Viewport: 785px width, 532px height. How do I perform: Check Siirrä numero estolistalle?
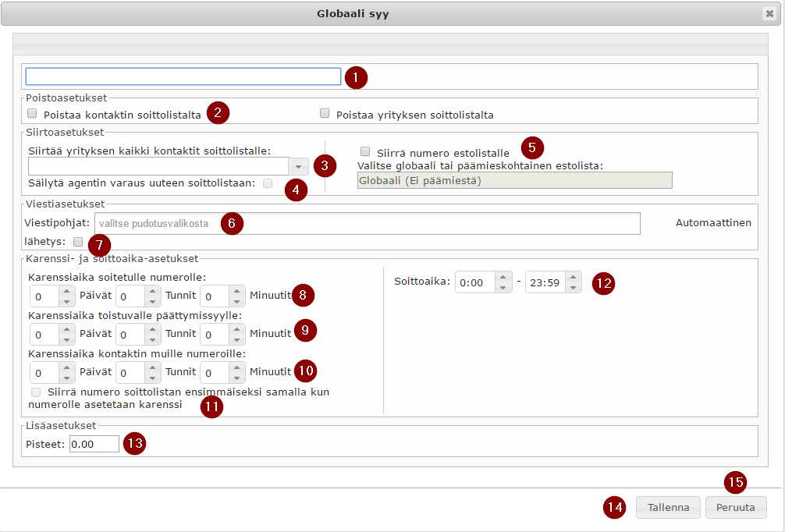pyautogui.click(x=365, y=151)
